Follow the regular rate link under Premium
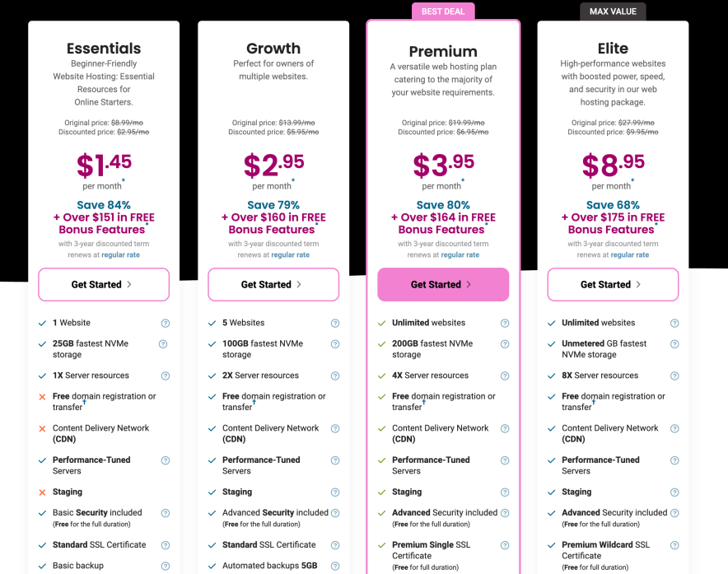 pyautogui.click(x=460, y=255)
